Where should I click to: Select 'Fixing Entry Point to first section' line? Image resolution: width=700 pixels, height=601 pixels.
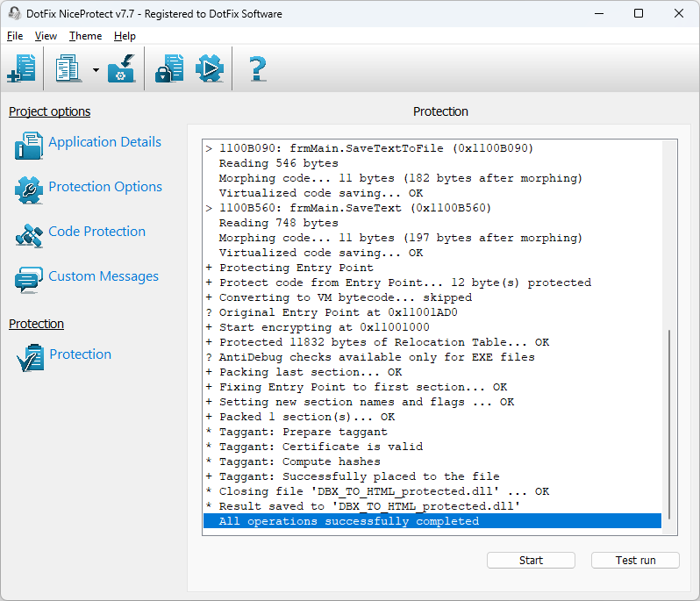[x=432, y=387]
